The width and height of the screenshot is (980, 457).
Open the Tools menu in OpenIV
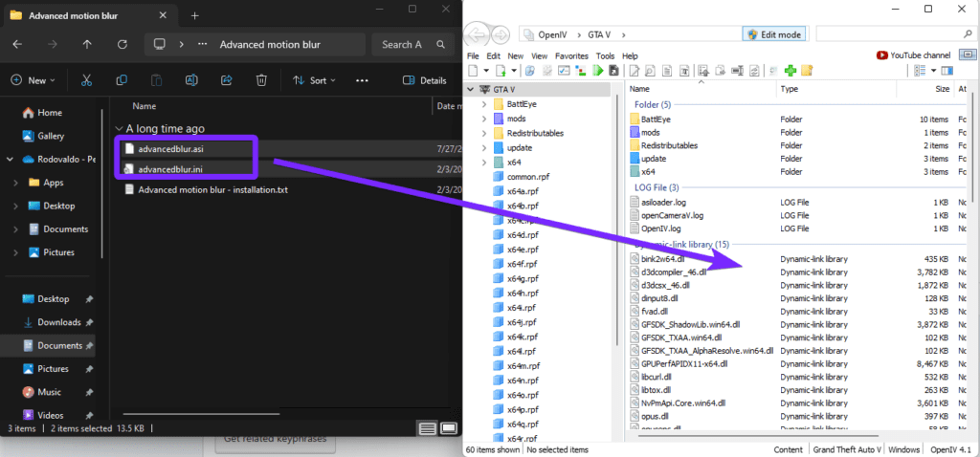pos(606,55)
